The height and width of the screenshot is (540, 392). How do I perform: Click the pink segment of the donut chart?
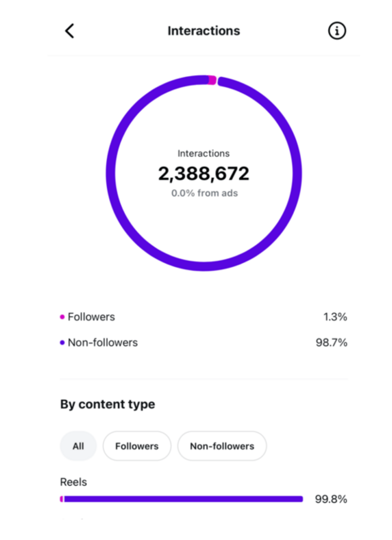[x=212, y=80]
